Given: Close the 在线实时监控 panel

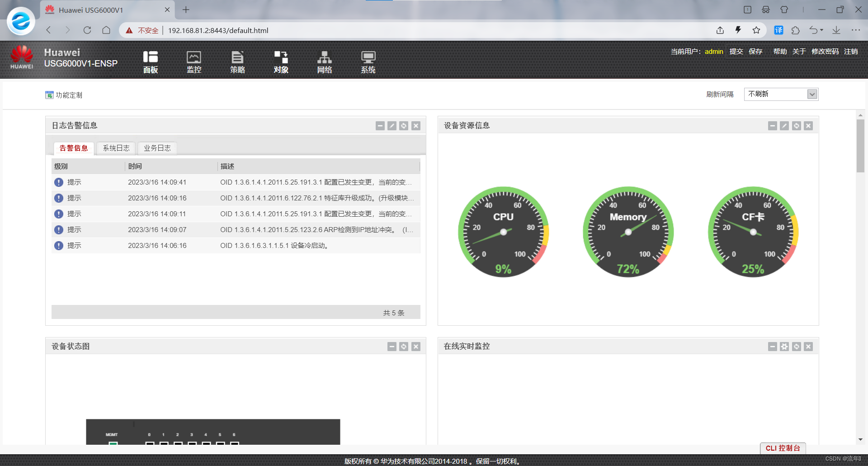Looking at the screenshot, I should [x=808, y=347].
